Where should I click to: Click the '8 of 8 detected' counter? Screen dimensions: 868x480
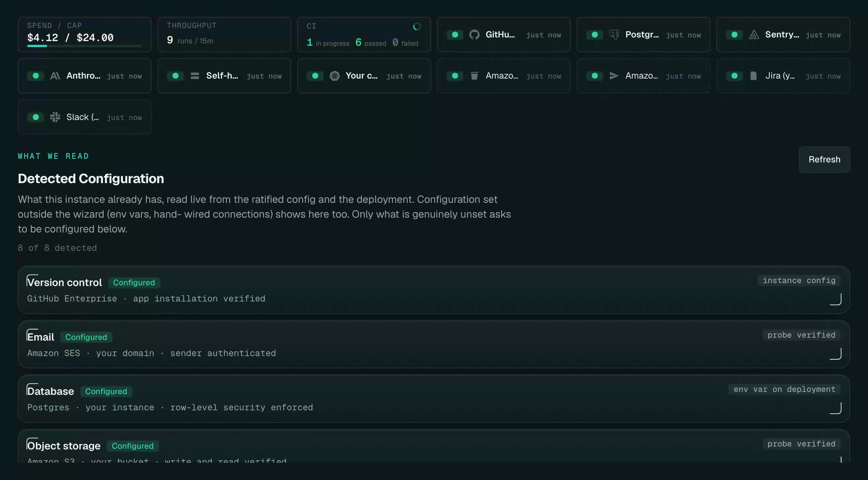coord(57,248)
